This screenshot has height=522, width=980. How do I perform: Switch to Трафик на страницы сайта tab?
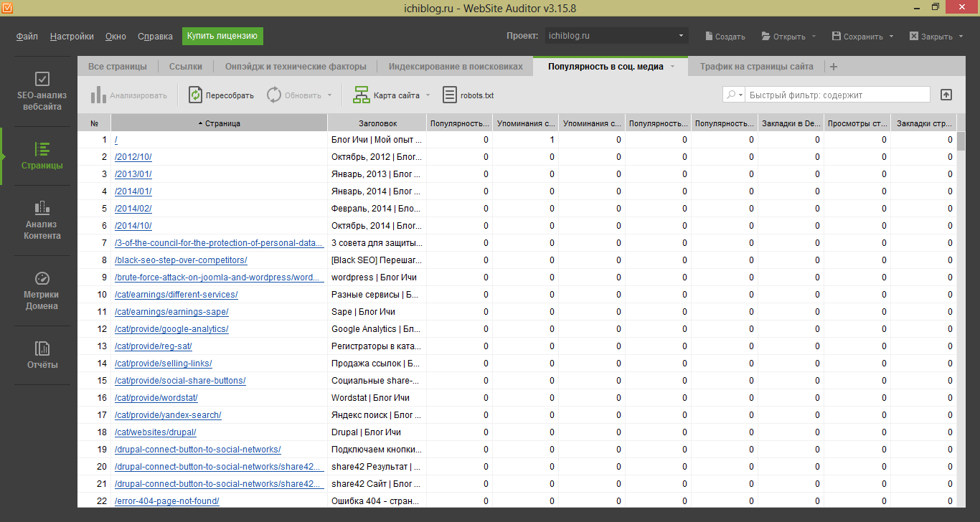click(757, 67)
